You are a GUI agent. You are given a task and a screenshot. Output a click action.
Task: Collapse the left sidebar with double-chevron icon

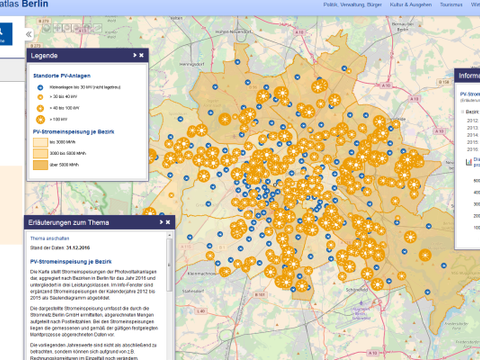pyautogui.click(x=29, y=34)
